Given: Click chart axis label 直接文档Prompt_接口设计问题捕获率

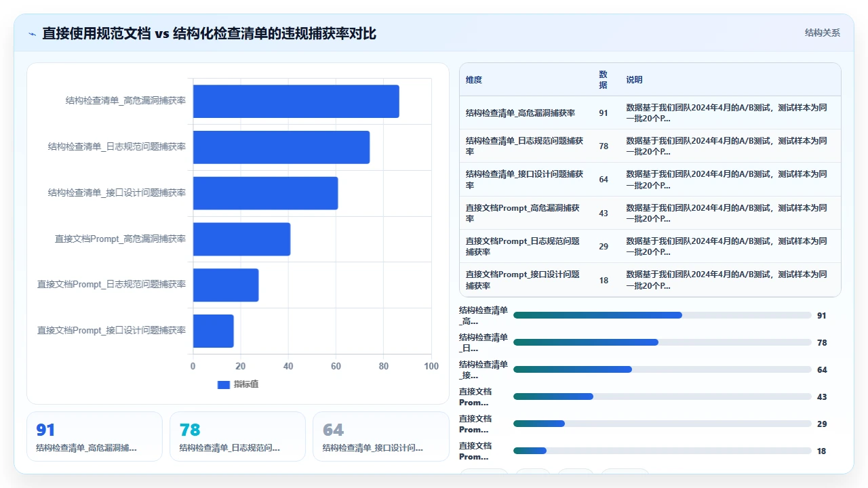Looking at the screenshot, I should point(111,330).
